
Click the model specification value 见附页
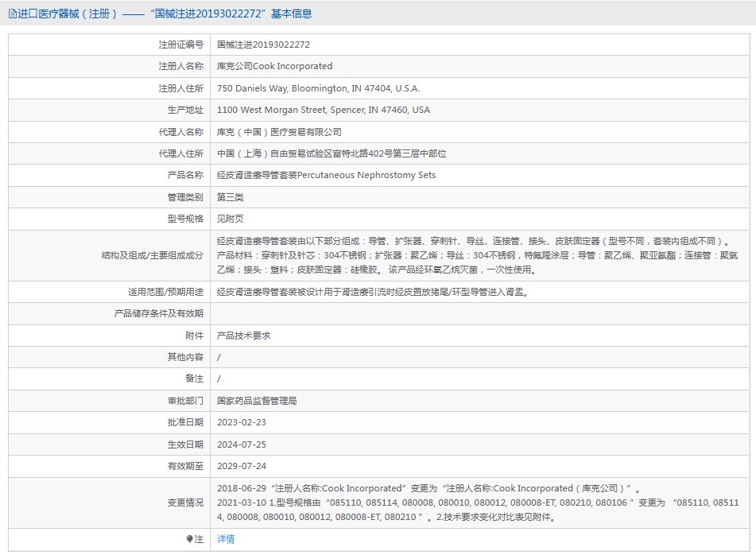[231, 219]
